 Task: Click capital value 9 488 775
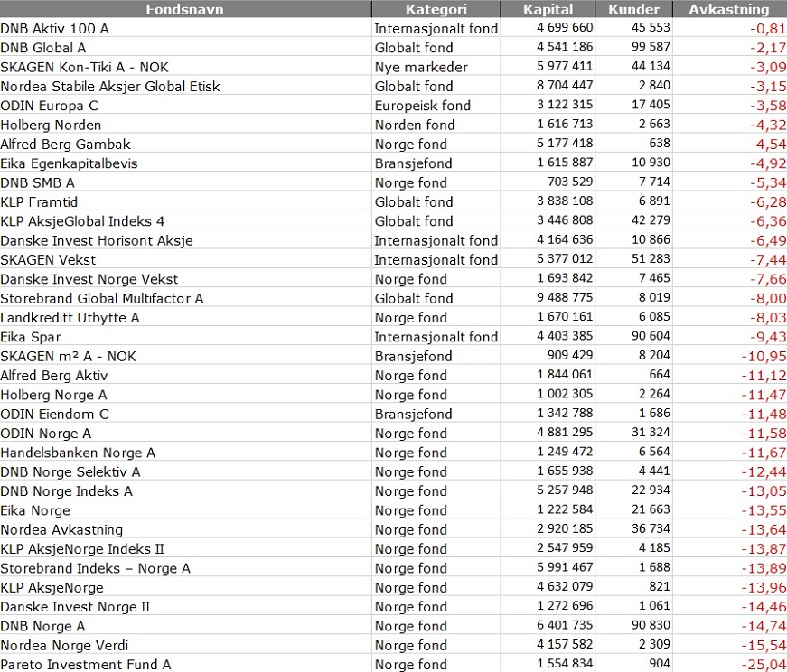click(x=565, y=297)
